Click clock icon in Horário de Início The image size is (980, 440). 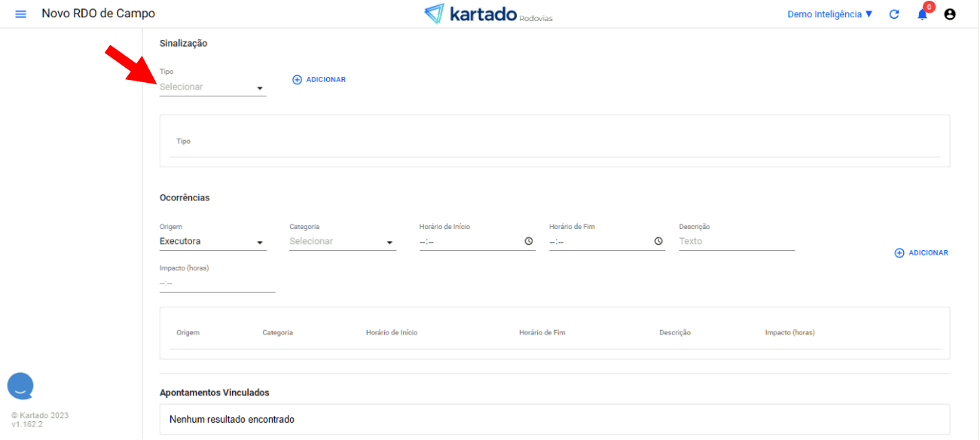529,242
